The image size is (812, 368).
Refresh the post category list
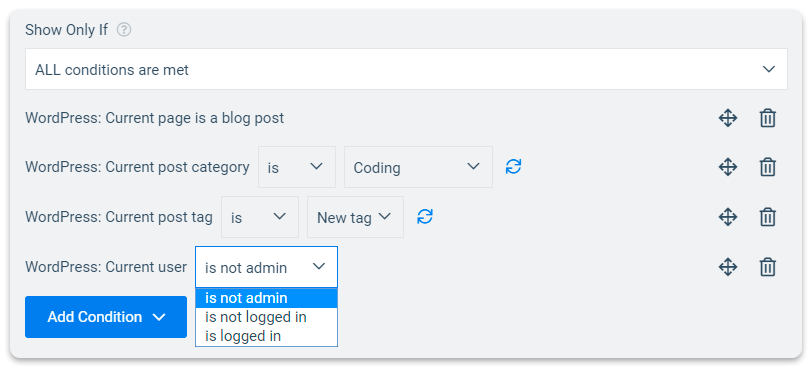tap(513, 167)
